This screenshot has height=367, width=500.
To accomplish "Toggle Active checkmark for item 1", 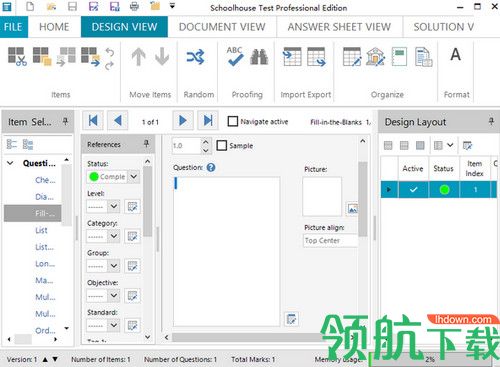I will tap(413, 190).
